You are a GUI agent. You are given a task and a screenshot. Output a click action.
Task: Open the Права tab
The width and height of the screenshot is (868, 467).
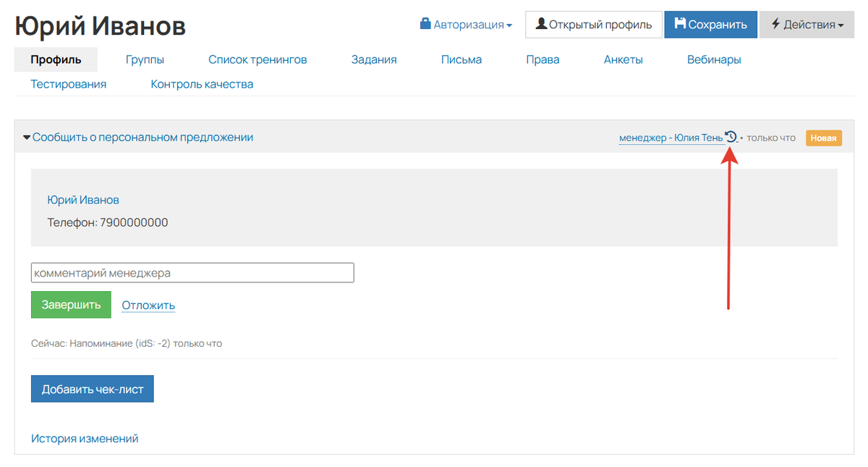542,60
